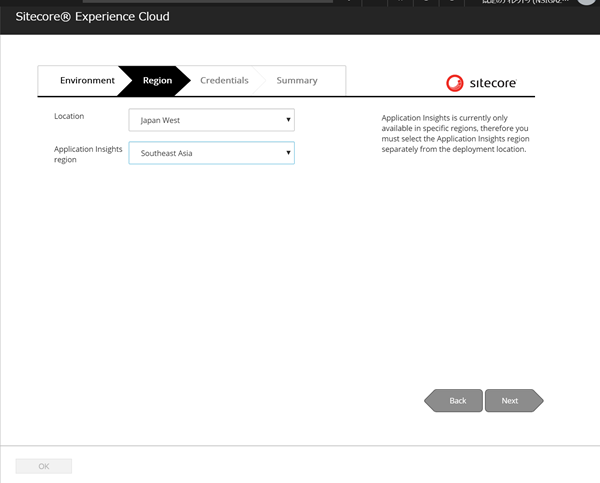This screenshot has height=483, width=600.
Task: Click the Back arrow button
Action: coord(454,401)
